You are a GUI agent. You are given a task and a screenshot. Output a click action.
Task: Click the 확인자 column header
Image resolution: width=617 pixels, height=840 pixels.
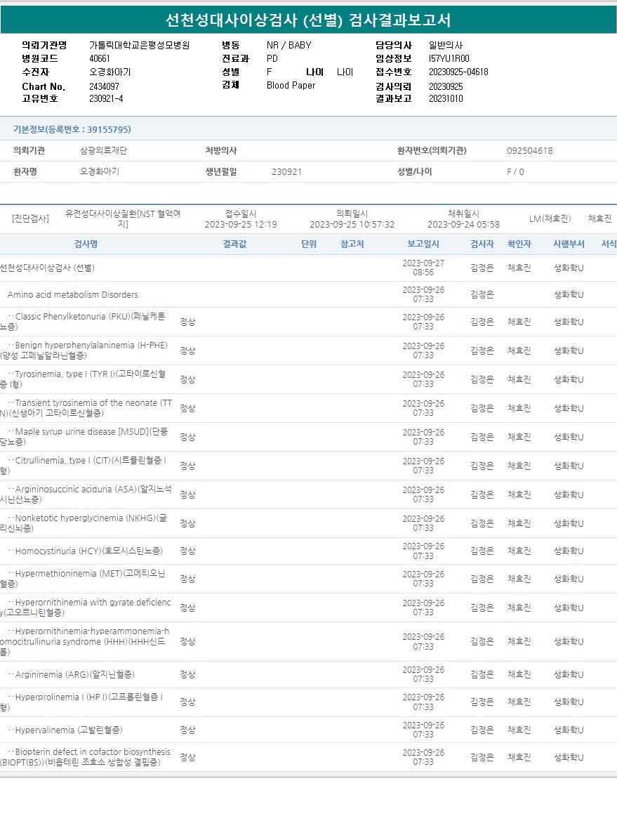tap(519, 244)
